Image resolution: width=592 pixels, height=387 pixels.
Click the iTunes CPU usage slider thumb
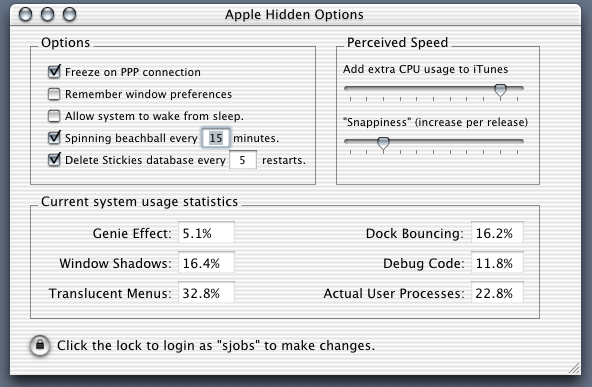[500, 91]
